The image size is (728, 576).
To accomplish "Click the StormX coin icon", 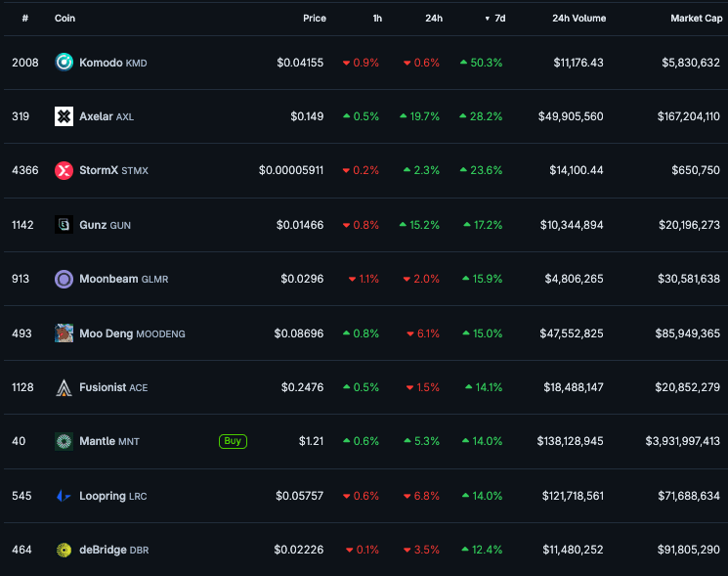I will click(x=64, y=170).
